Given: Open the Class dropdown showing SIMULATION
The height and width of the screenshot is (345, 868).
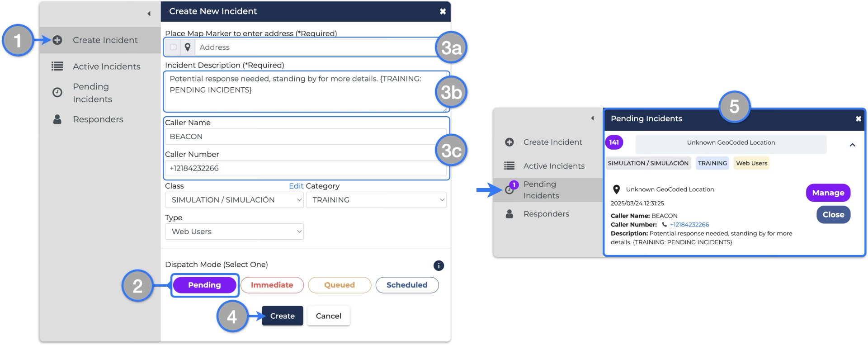Looking at the screenshot, I should [x=234, y=200].
